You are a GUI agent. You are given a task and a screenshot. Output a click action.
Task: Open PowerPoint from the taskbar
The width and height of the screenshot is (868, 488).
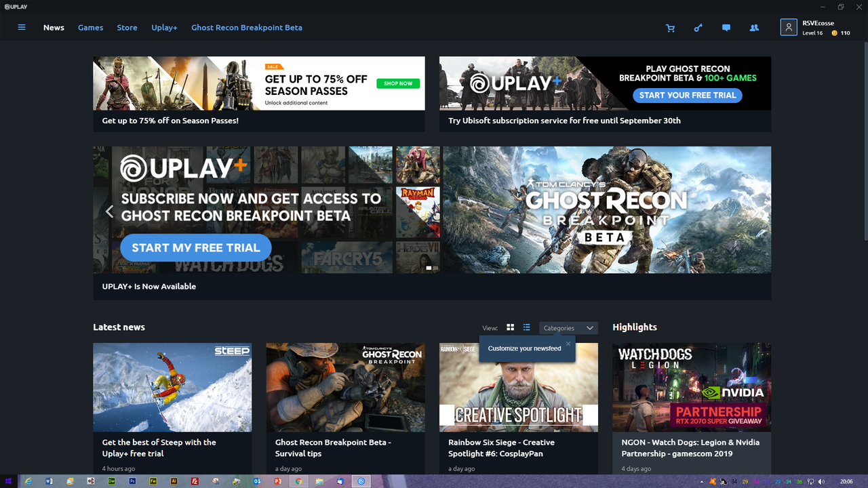point(278,481)
